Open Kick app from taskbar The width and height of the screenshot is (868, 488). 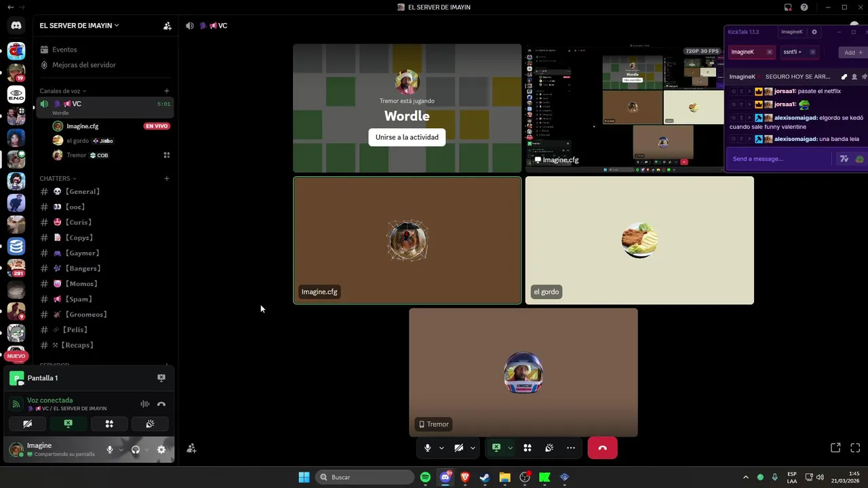(545, 477)
